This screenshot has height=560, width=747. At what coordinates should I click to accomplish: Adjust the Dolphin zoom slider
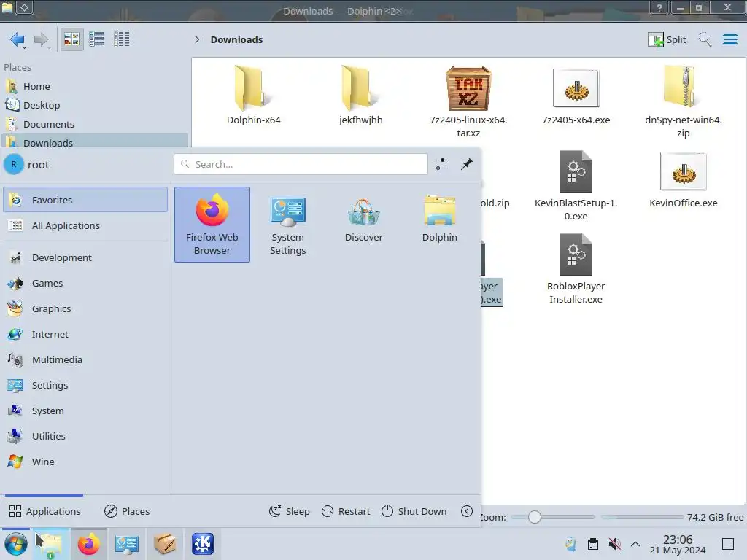point(535,517)
